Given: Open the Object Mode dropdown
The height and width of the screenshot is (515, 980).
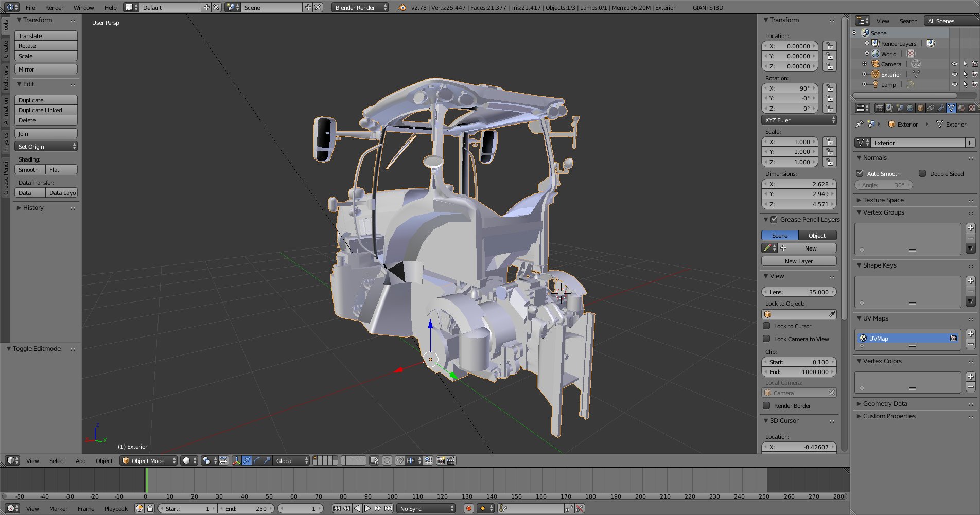Looking at the screenshot, I should [x=148, y=460].
